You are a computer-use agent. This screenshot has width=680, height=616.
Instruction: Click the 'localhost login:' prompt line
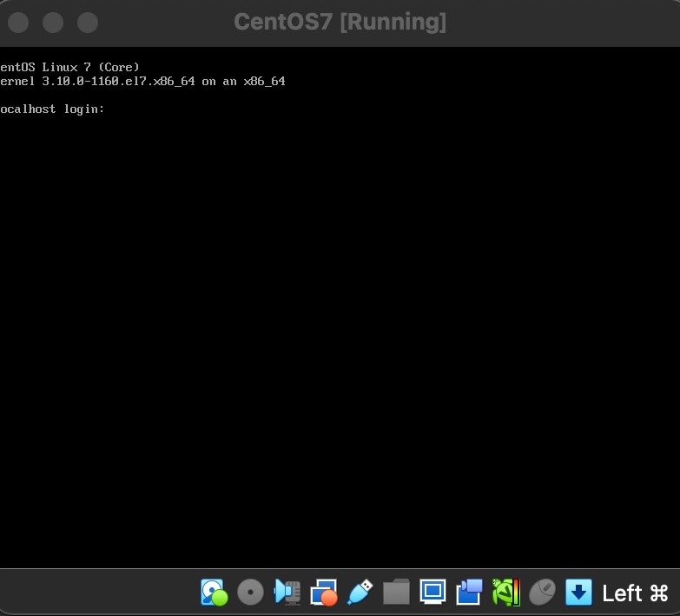52,109
